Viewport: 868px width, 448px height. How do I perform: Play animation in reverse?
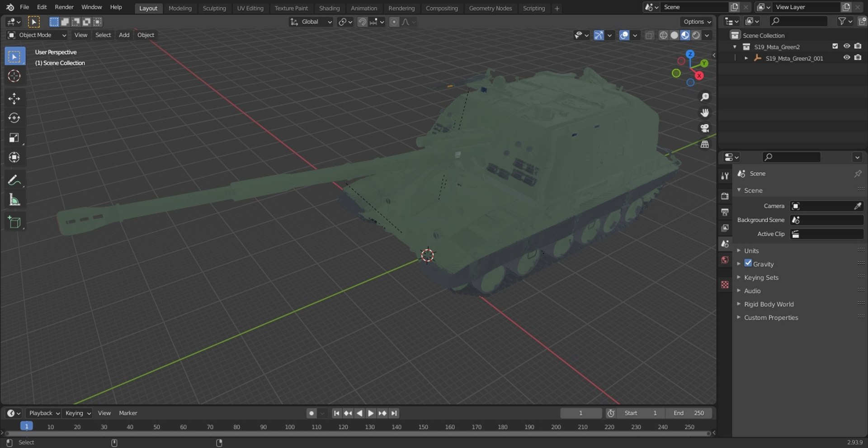359,413
